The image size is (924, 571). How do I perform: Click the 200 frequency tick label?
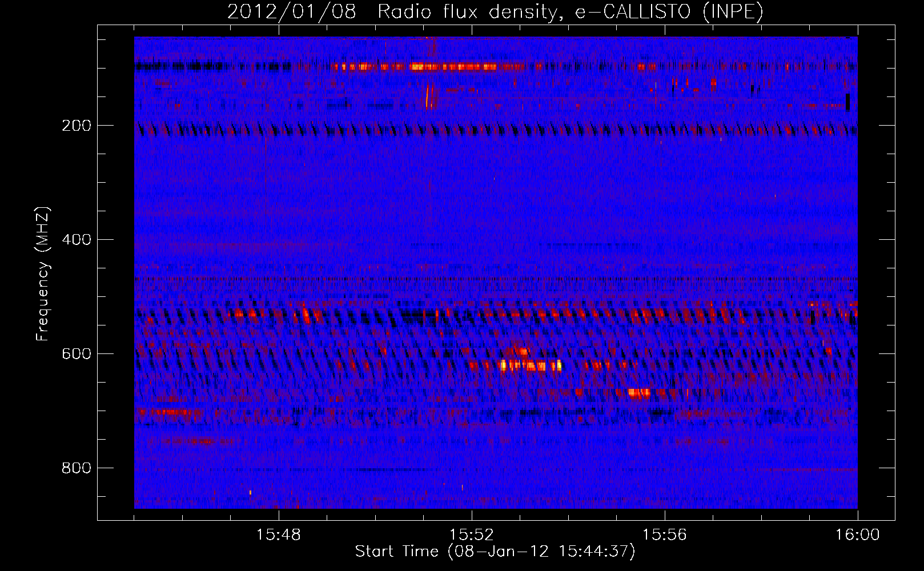coord(77,126)
